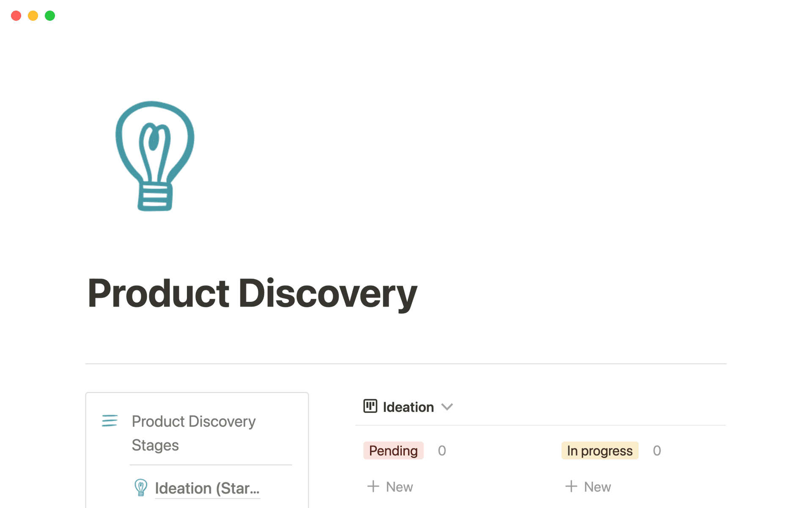Select the Ideation board view tab
The height and width of the screenshot is (508, 812).
click(408, 407)
